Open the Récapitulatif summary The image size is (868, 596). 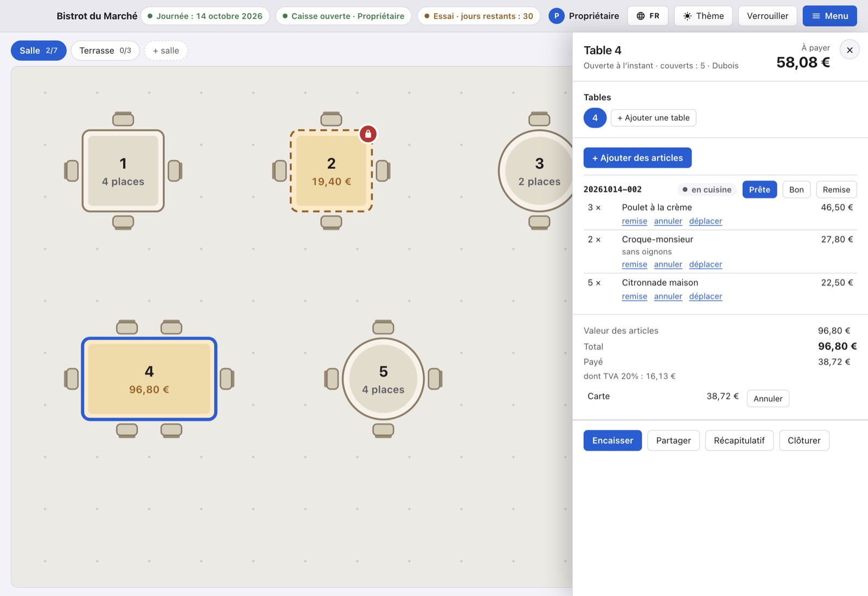[739, 440]
